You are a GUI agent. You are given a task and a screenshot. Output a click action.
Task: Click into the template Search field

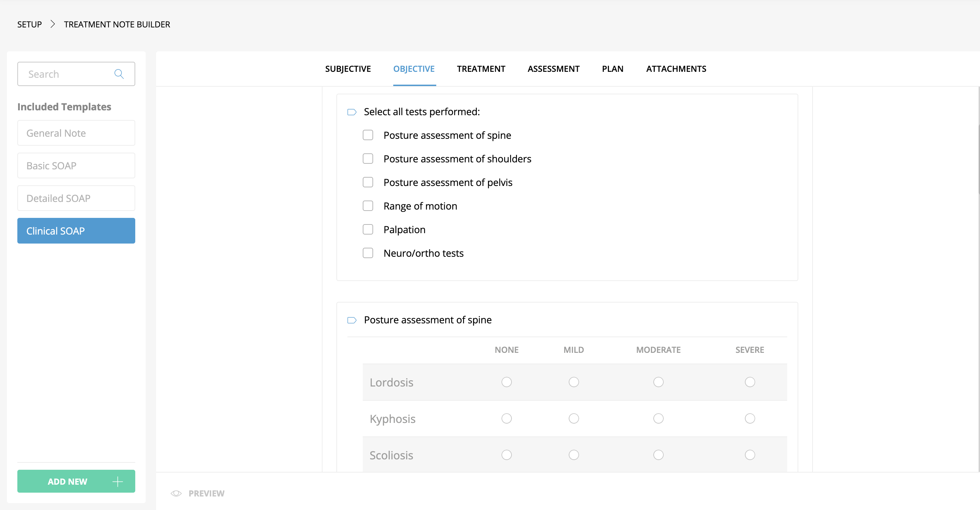(67, 74)
